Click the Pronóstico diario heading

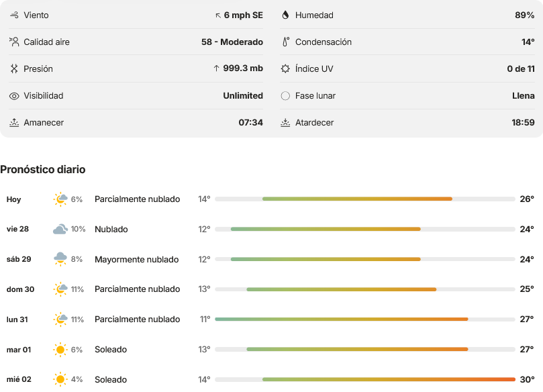point(42,169)
